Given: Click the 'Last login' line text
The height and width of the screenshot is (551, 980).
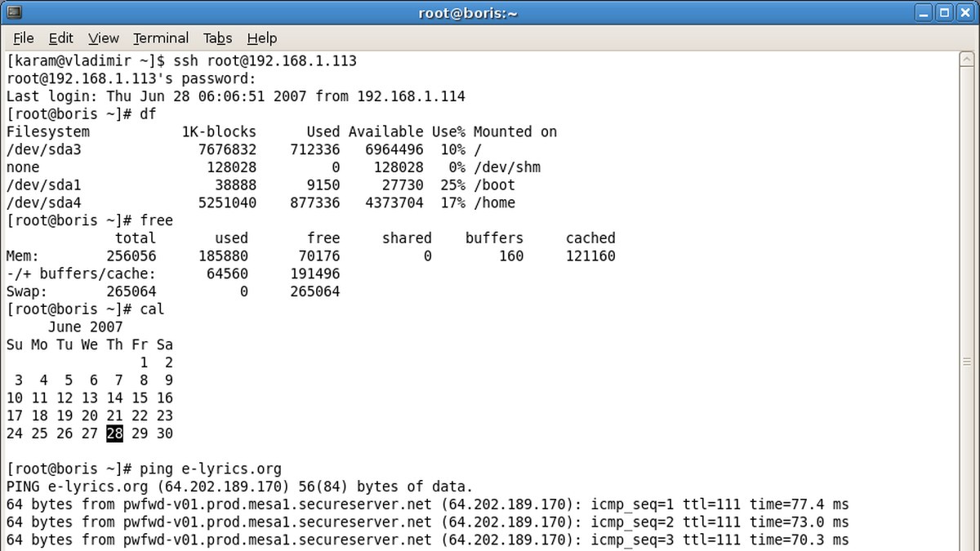Looking at the screenshot, I should coord(236,96).
